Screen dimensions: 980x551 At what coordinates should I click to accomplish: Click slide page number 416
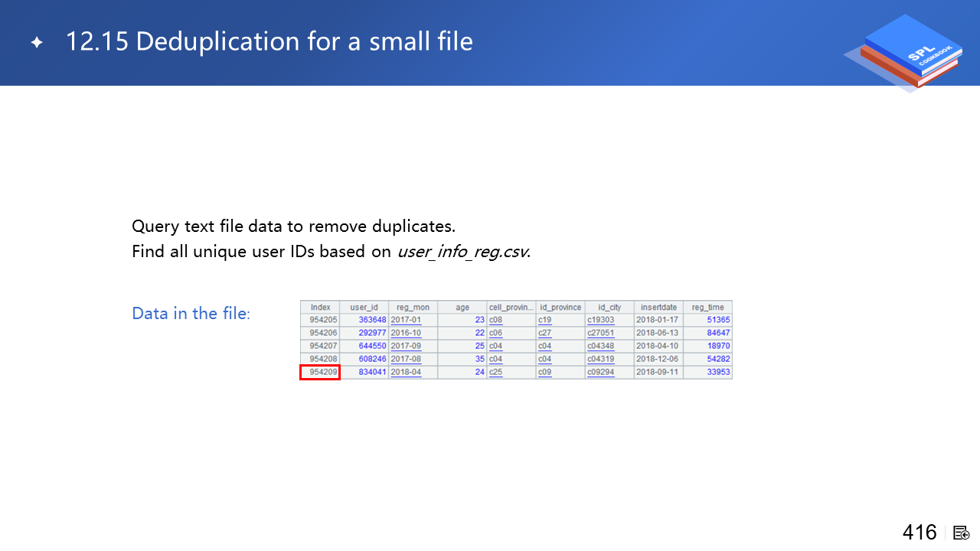[919, 533]
